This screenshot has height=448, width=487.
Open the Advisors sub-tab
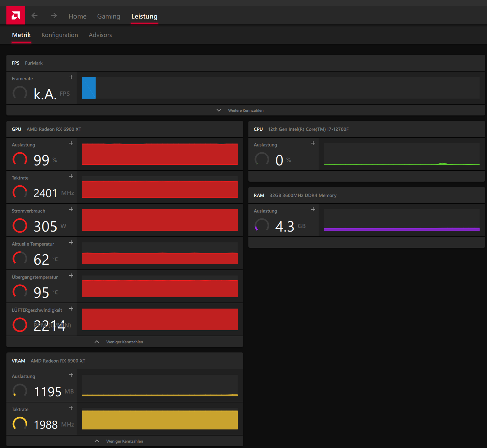tap(100, 35)
